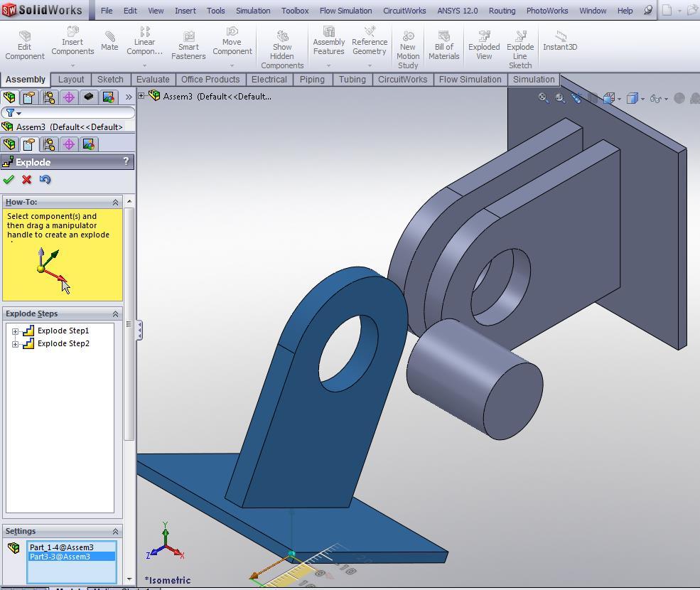Screen dimensions: 700x590
Task: Collapse the Explode Steps section
Action: [115, 314]
